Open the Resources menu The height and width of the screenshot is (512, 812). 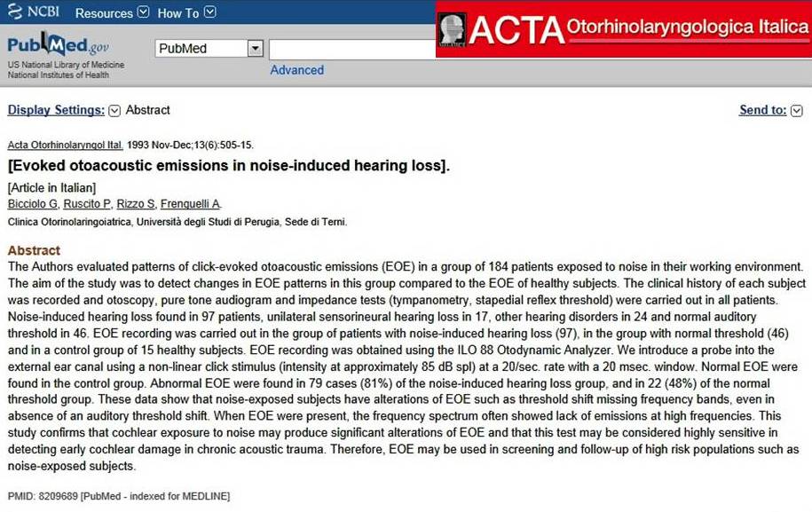tap(104, 13)
